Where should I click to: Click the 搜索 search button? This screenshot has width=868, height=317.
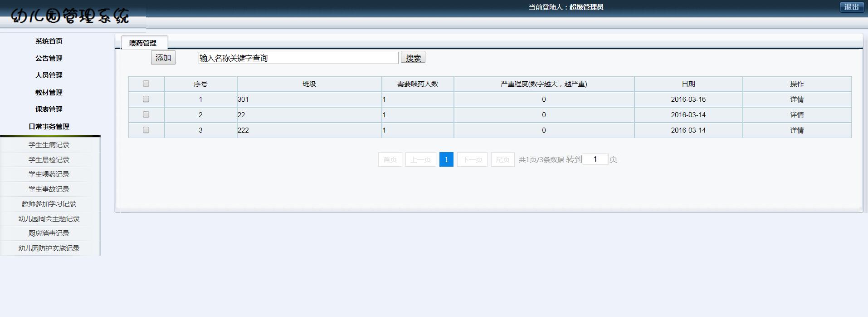[x=413, y=58]
